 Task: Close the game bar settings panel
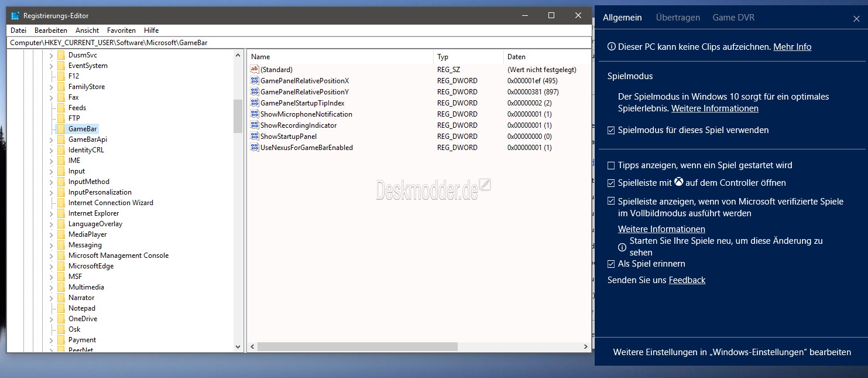pos(856,19)
